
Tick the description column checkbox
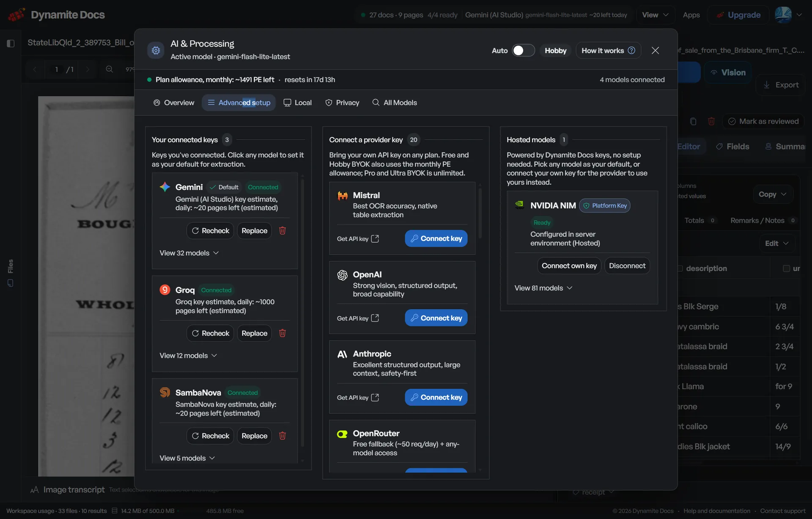[x=680, y=268]
